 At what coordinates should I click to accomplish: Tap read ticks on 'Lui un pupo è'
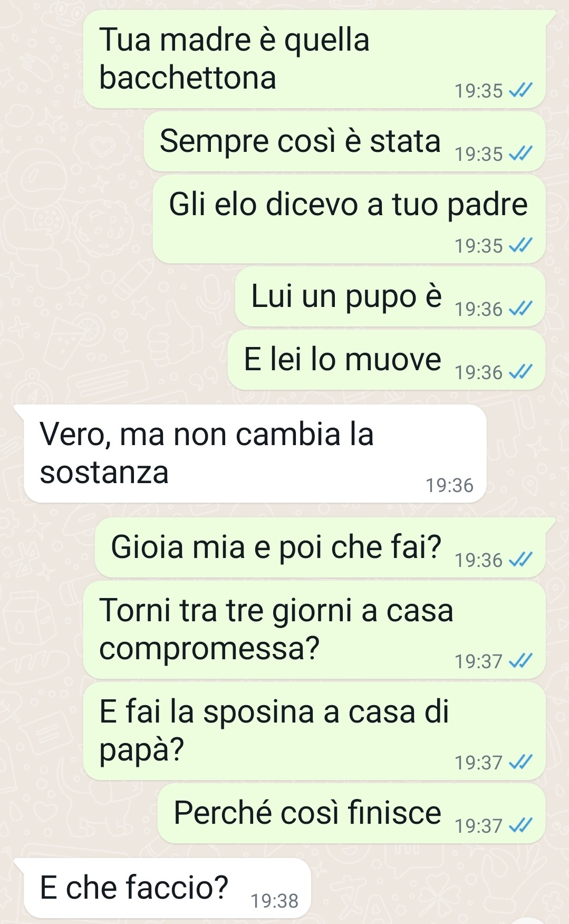520,309
